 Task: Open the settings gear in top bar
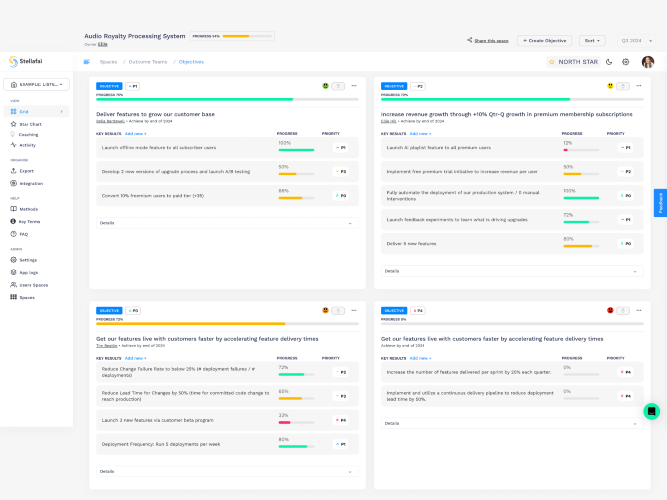click(626, 62)
